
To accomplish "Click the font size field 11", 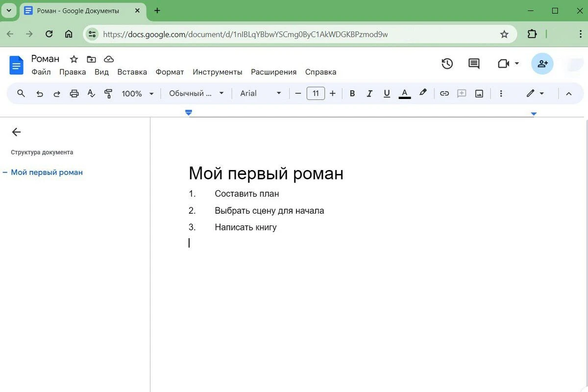I will (x=316, y=94).
